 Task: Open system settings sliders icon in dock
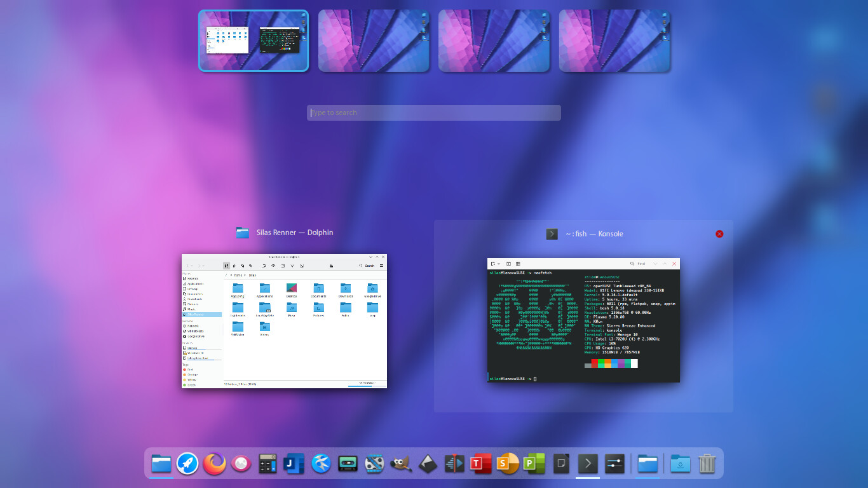tap(614, 464)
